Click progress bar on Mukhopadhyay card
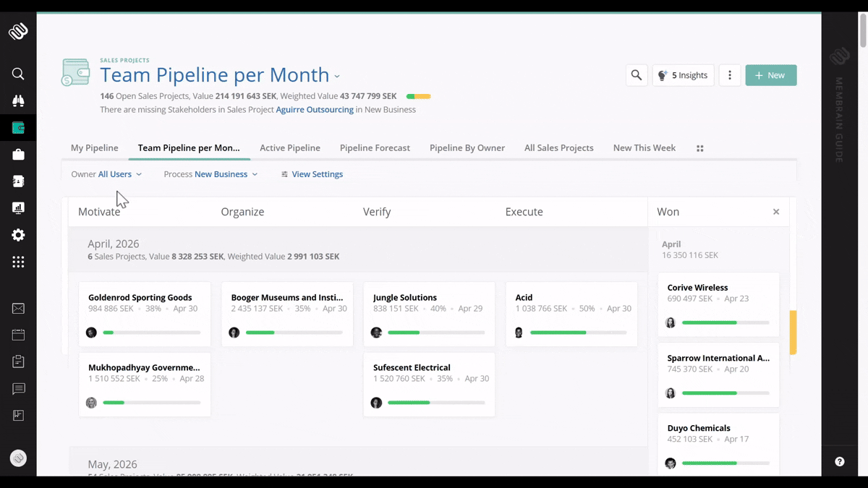 [x=152, y=403]
